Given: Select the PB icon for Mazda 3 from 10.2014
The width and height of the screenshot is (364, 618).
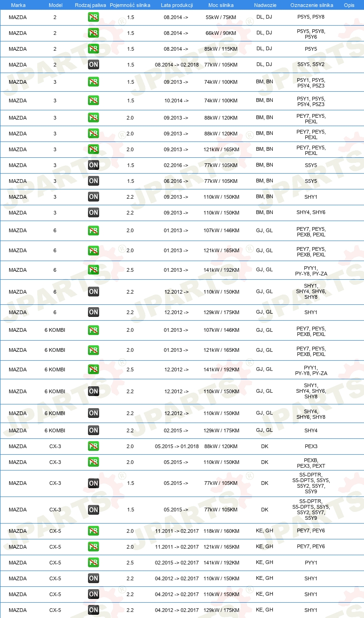Looking at the screenshot, I should point(94,101).
